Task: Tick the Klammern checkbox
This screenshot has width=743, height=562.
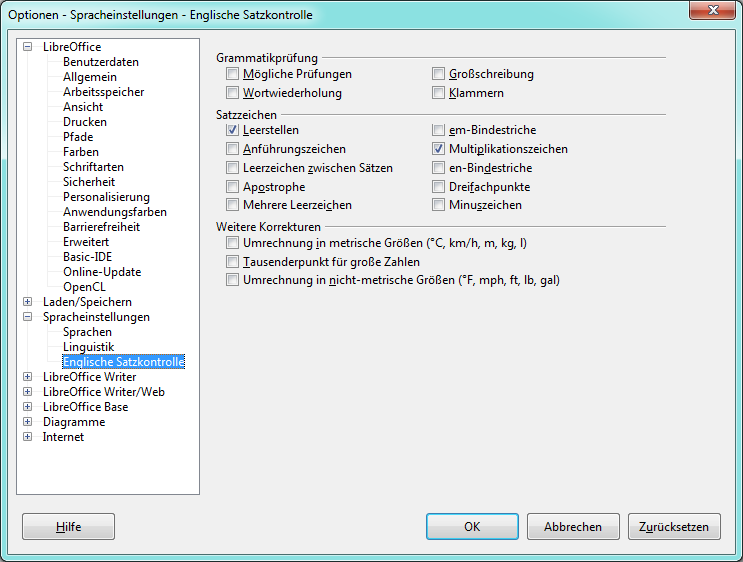Action: [x=438, y=93]
